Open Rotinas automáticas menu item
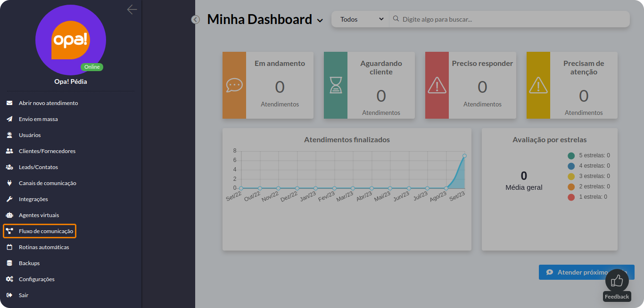This screenshot has height=308, width=644. tap(44, 247)
